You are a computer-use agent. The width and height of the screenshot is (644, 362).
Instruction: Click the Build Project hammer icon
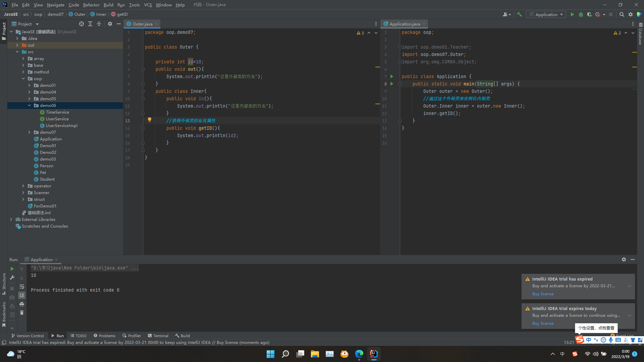point(519,14)
